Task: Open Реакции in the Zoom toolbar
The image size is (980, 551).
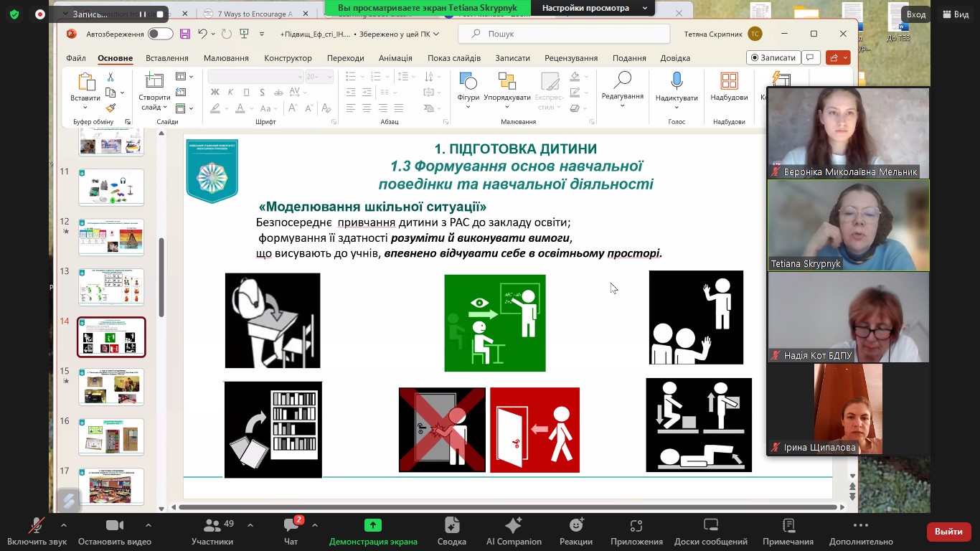Action: click(x=575, y=532)
